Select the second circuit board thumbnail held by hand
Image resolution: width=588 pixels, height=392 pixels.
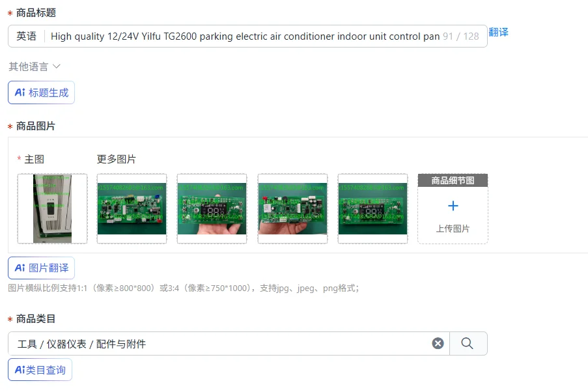pos(212,208)
